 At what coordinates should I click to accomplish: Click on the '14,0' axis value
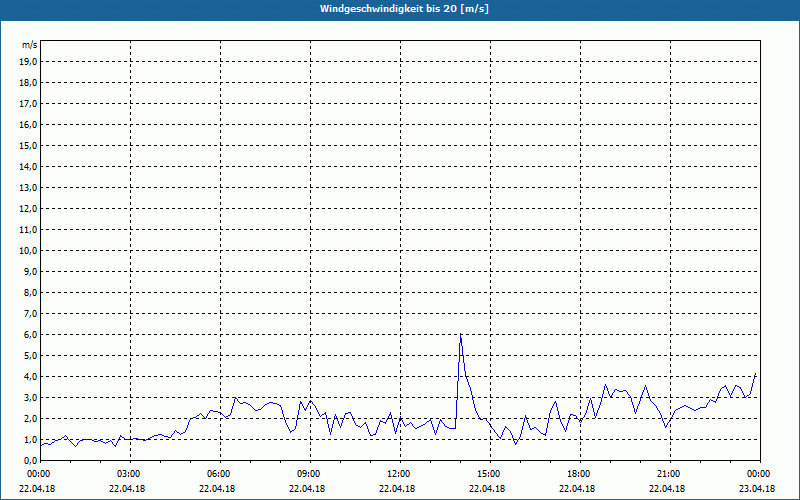(x=28, y=166)
